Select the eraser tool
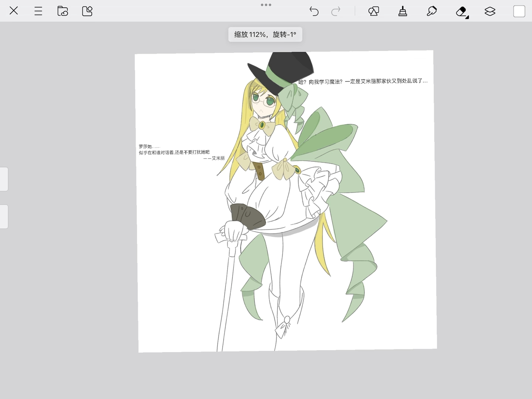 pyautogui.click(x=461, y=12)
